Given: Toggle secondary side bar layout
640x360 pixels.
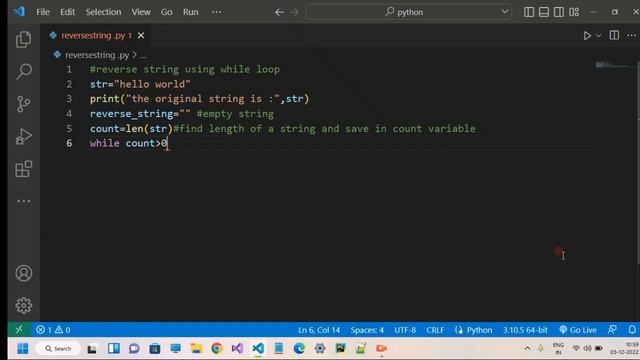Looking at the screenshot, I should tap(559, 12).
